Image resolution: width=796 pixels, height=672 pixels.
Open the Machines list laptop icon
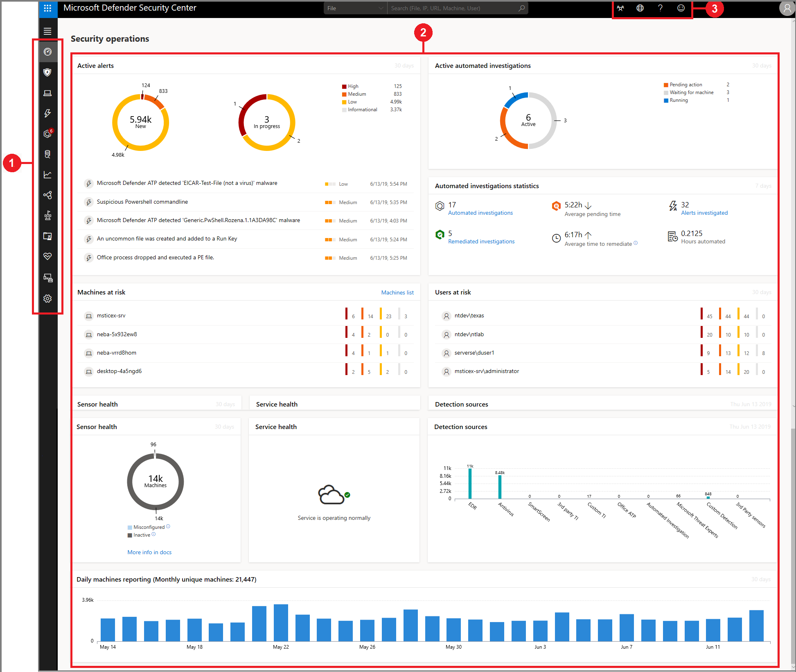click(47, 93)
